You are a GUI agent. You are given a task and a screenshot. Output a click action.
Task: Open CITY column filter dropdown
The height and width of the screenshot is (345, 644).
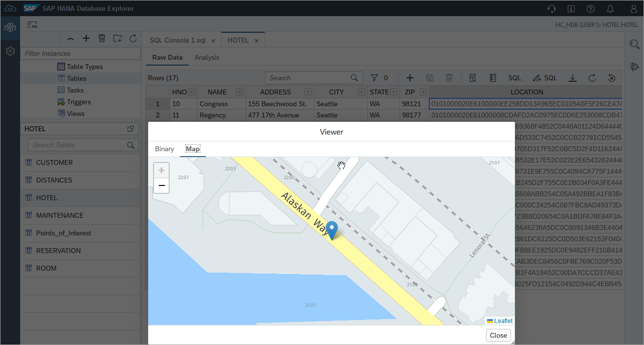[x=361, y=92]
